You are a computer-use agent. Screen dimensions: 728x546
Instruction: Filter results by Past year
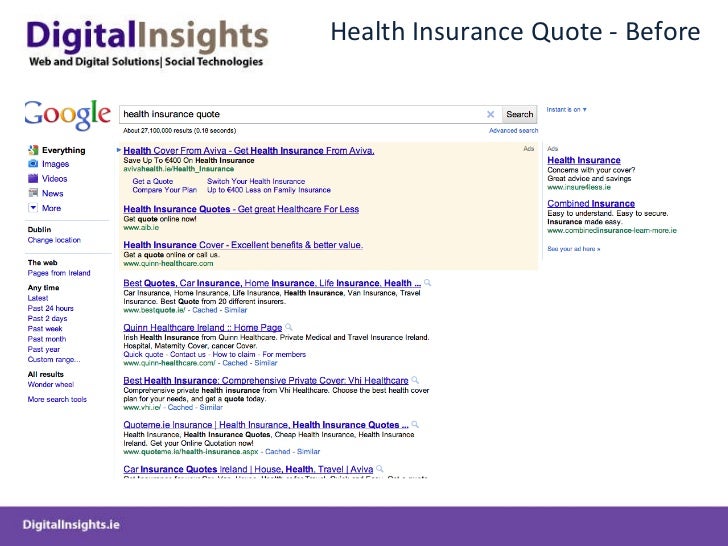click(44, 349)
